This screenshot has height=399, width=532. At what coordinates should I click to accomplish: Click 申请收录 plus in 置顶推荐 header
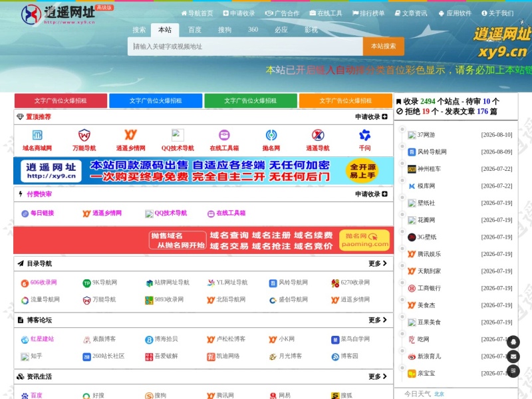click(x=371, y=117)
